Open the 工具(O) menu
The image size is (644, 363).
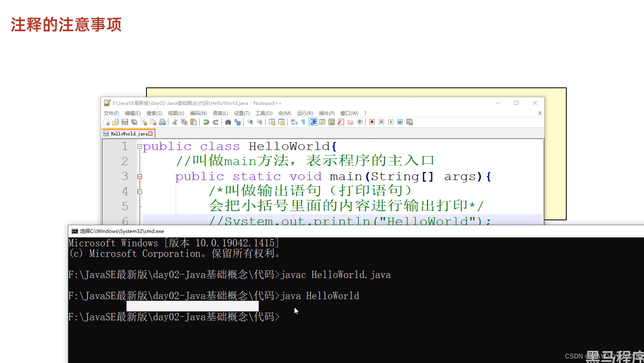(264, 113)
